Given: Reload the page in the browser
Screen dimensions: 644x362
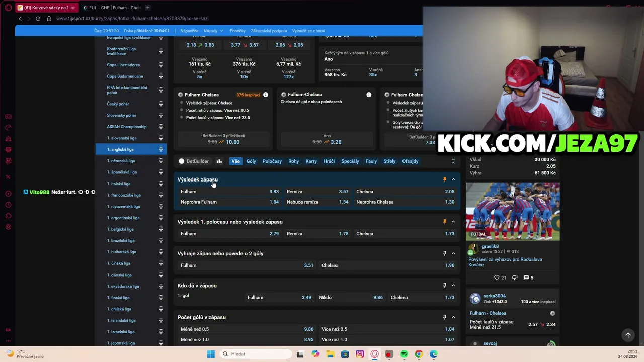Looking at the screenshot, I should (38, 19).
